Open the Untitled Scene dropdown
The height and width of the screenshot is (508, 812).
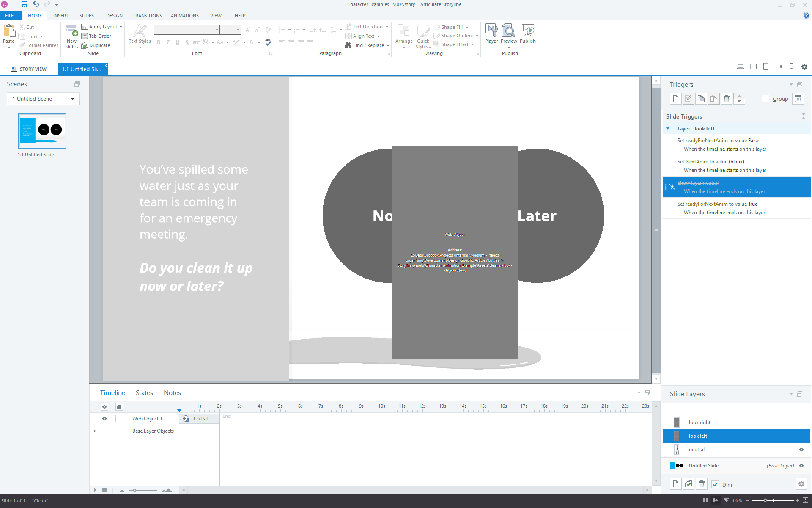point(72,99)
